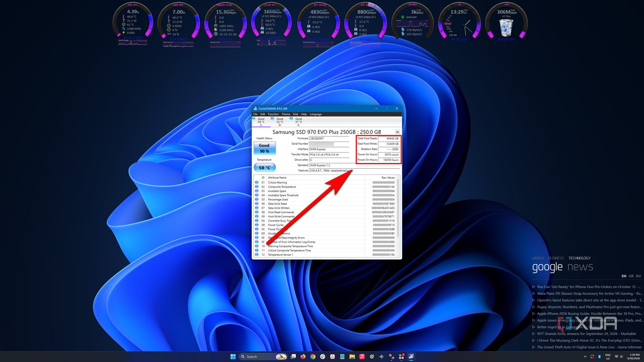Click the Recycle Bin gauge widget

[x=506, y=22]
